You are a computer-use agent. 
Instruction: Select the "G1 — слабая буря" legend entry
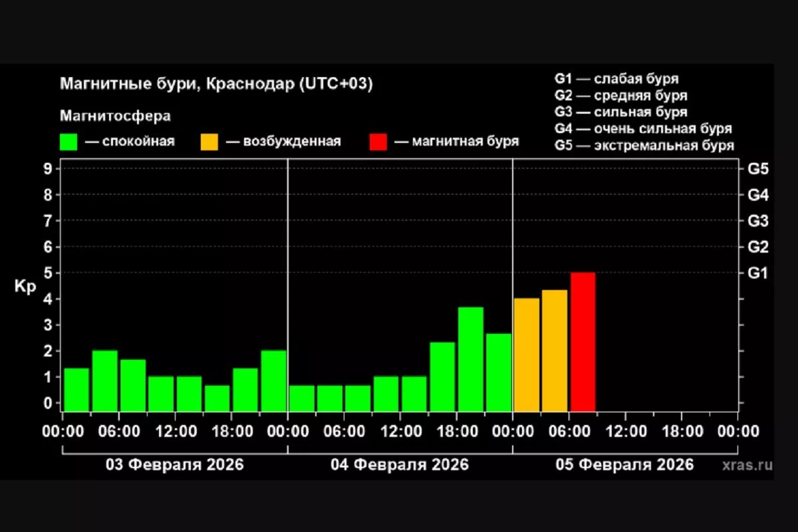[x=616, y=79]
